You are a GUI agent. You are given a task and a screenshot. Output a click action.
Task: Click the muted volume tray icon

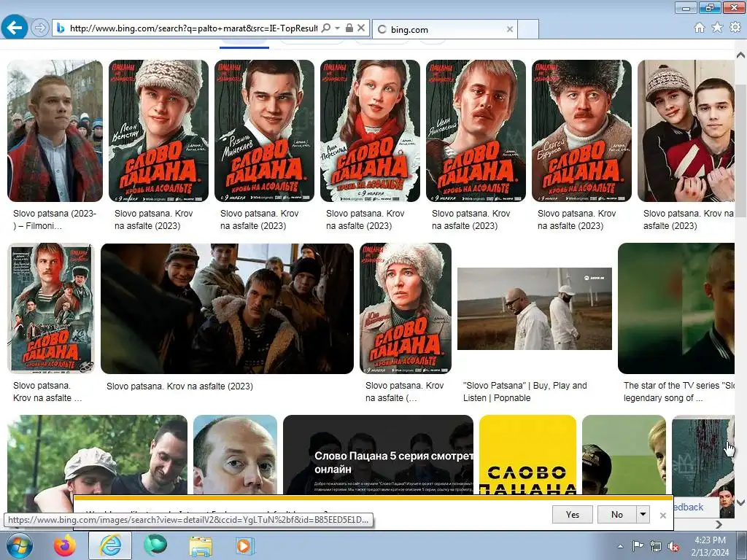pyautogui.click(x=673, y=547)
